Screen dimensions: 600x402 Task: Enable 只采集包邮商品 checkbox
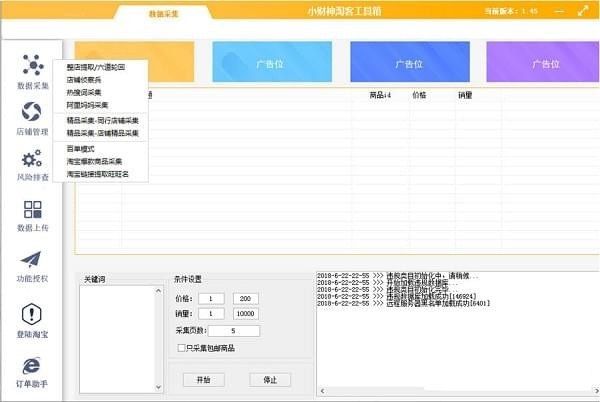point(181,348)
